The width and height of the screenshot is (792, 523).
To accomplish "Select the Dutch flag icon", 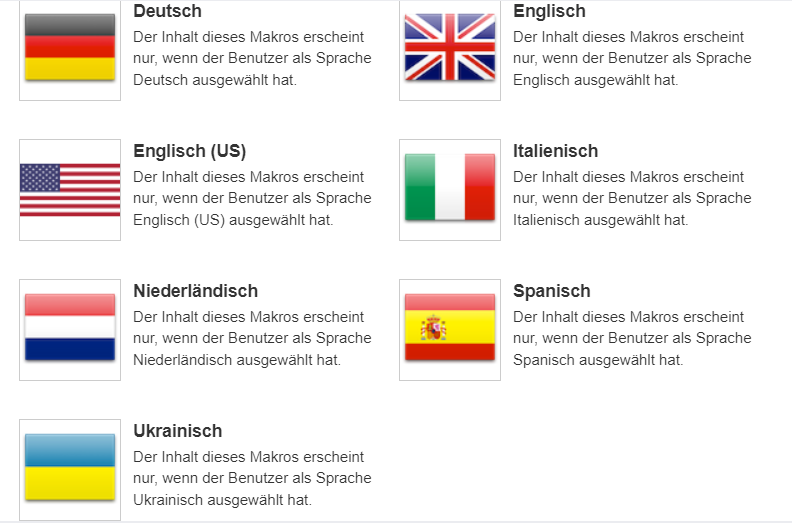I will (70, 328).
